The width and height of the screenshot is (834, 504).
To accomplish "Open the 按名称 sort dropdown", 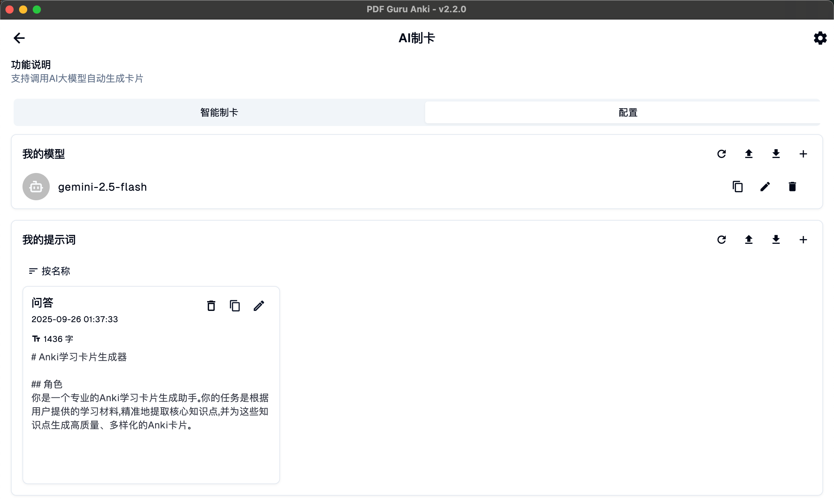I will tap(50, 271).
